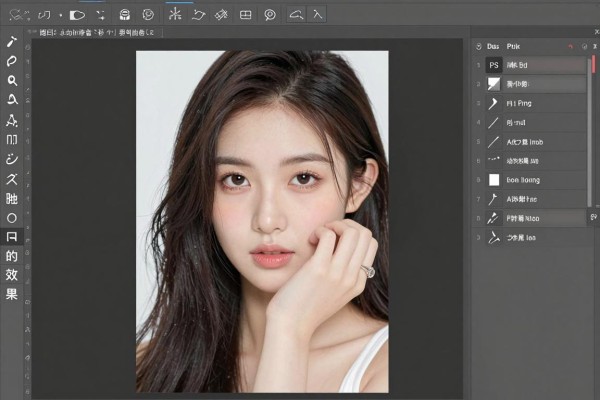The width and height of the screenshot is (600, 400).
Task: Click the red icon in panel header
Action: [x=571, y=46]
